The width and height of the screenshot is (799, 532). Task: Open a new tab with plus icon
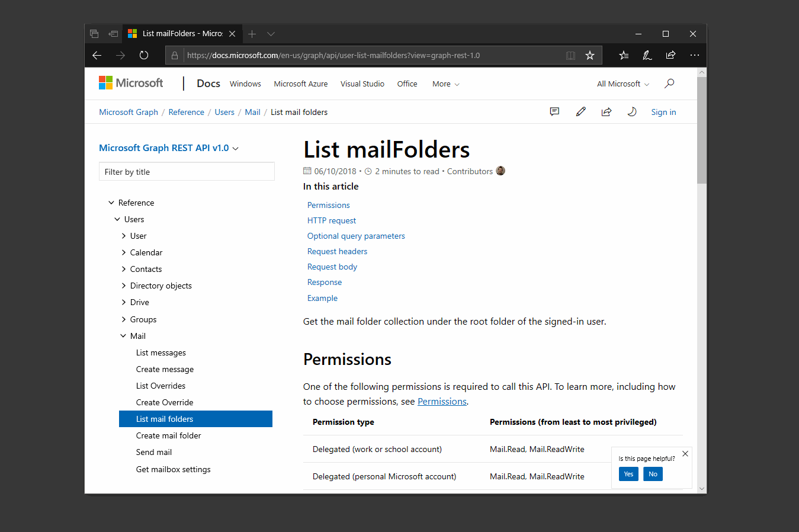[252, 34]
